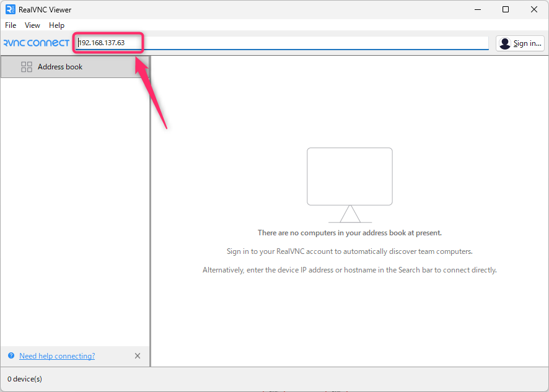Click the 'There are no computers' message
Screen dimensions: 549x392
point(349,233)
